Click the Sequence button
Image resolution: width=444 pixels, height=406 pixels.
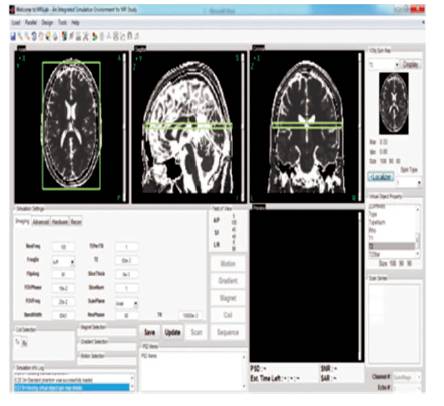point(228,332)
